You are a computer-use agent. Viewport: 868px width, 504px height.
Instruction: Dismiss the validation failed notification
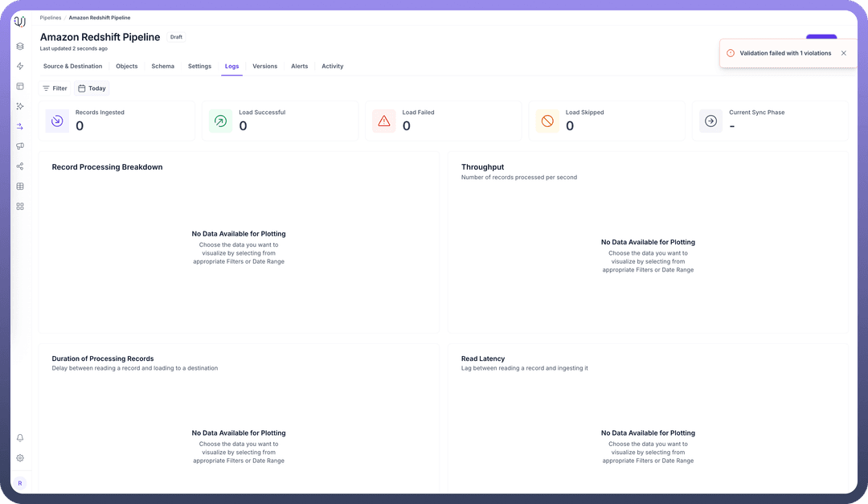pos(843,53)
